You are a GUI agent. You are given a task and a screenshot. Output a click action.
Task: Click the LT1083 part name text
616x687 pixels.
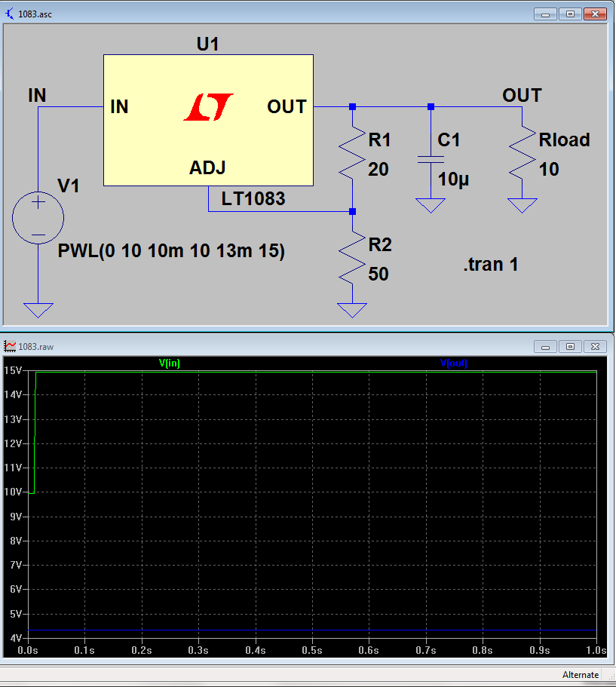point(253,199)
